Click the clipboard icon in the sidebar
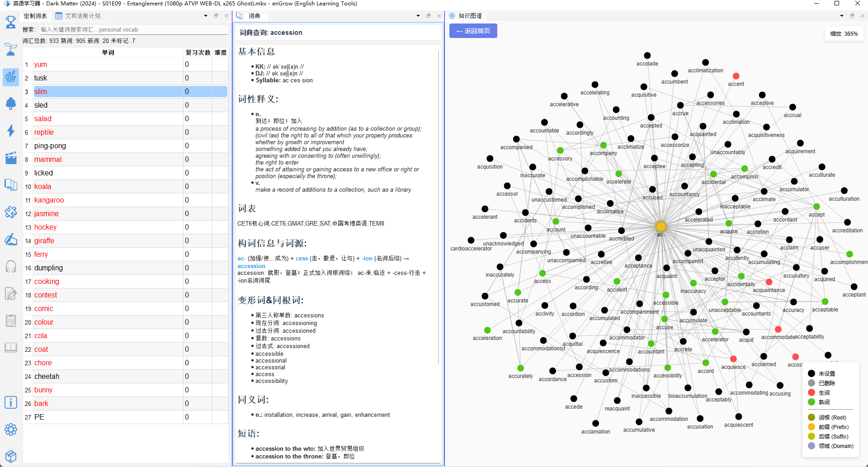The height and width of the screenshot is (467, 868). 11,321
